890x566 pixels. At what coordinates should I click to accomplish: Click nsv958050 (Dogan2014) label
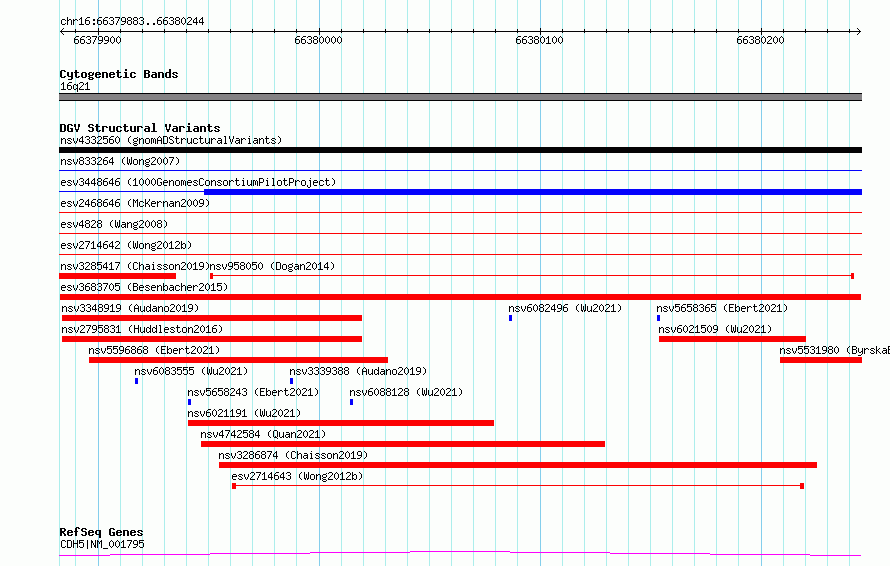(x=272, y=266)
